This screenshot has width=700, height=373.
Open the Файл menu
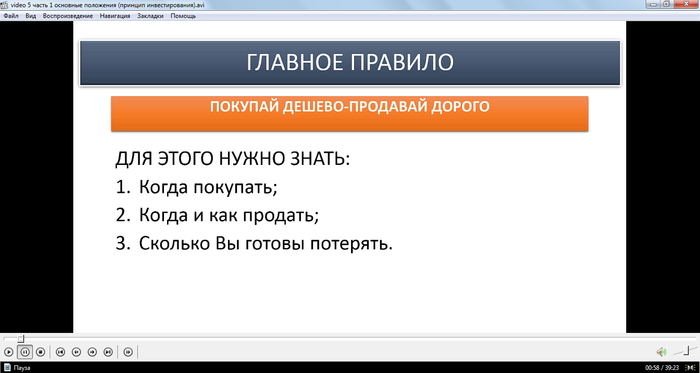point(10,16)
